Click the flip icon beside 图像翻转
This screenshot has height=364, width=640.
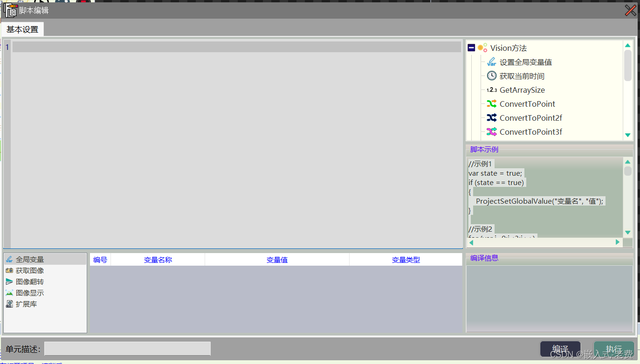(x=9, y=282)
